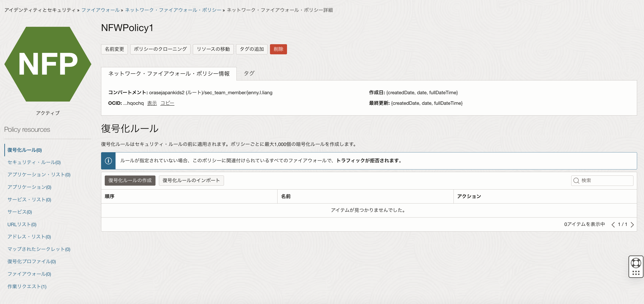644x304 pixels.
Task: Click 復号化ルールのインポート
Action: 191,180
